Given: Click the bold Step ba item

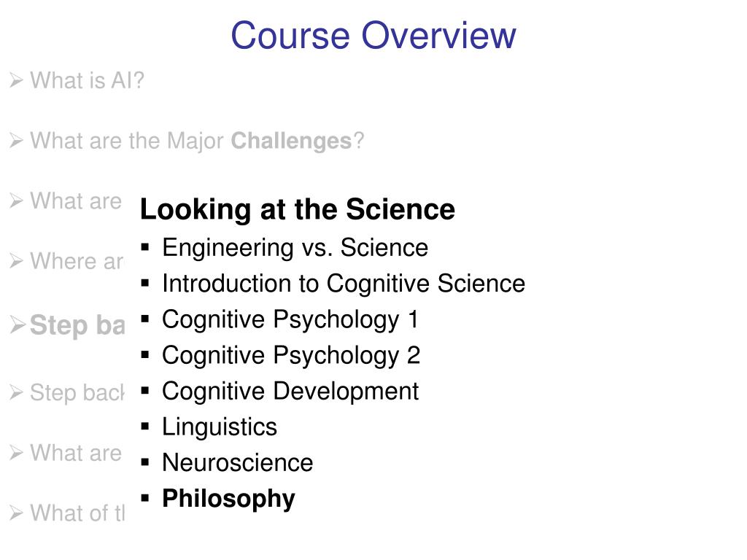Looking at the screenshot, I should point(77,326).
